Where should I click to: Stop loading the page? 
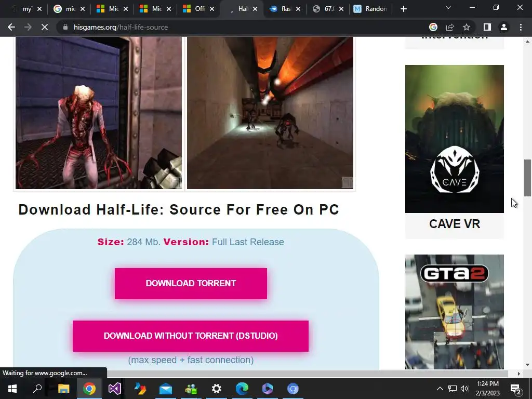tap(45, 27)
